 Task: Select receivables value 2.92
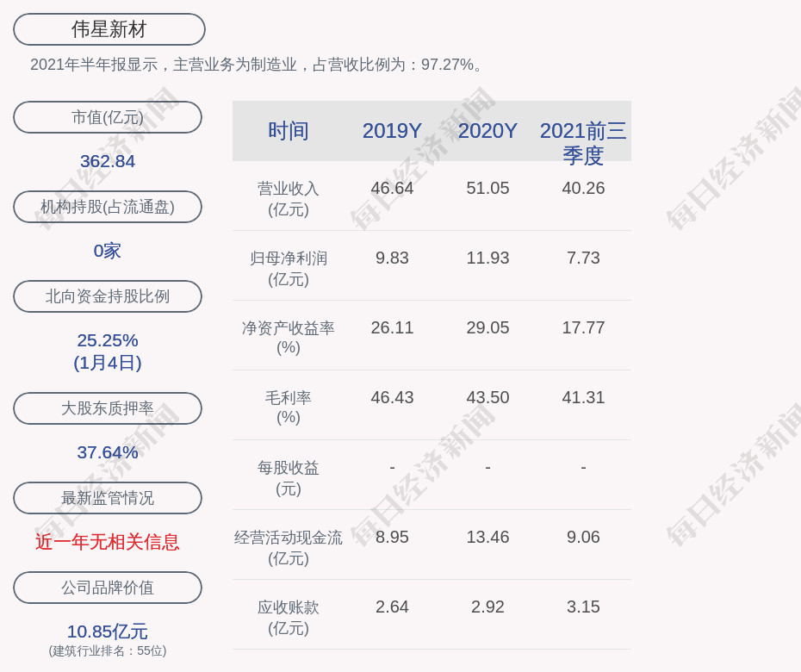[487, 607]
